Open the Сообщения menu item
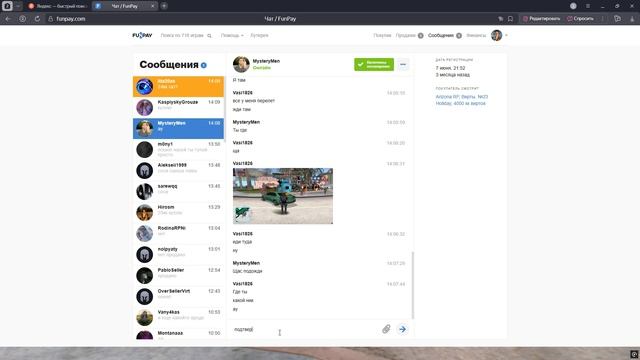This screenshot has height=360, width=640. (x=444, y=36)
